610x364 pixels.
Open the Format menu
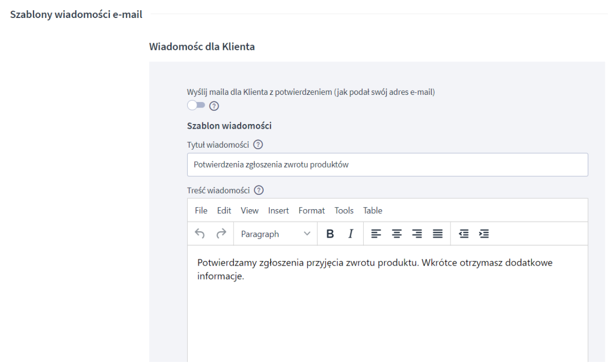tap(311, 210)
